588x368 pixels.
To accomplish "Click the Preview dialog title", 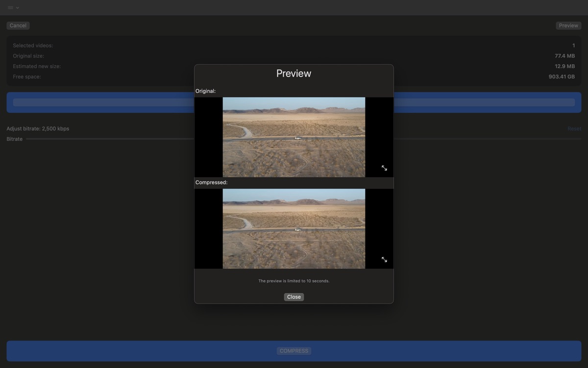I will [294, 74].
